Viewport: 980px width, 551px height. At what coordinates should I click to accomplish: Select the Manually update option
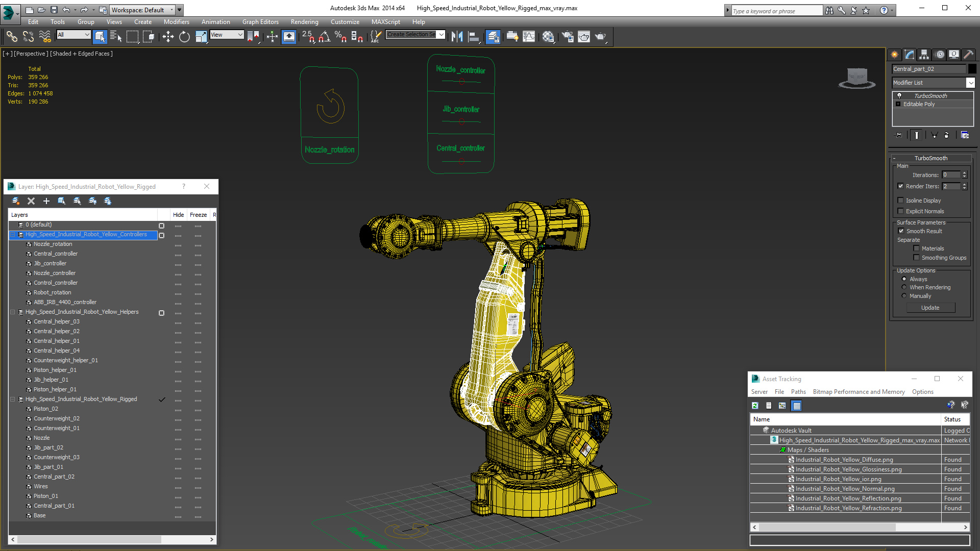pos(904,296)
